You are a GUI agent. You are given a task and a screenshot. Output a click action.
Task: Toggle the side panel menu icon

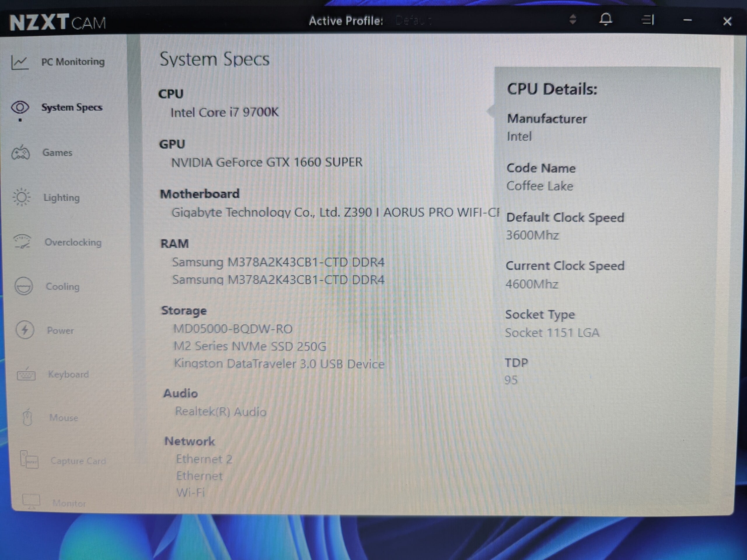click(648, 20)
